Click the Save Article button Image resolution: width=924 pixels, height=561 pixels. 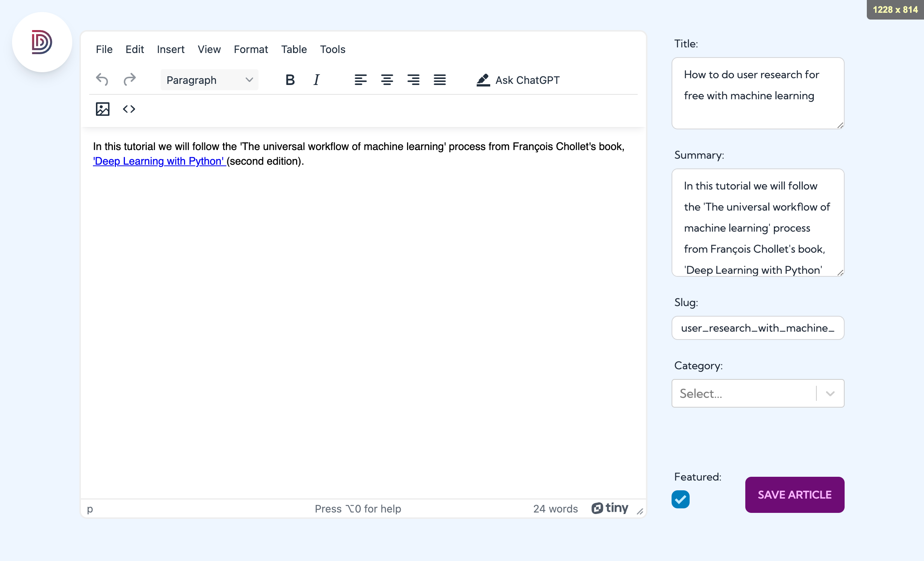tap(795, 495)
